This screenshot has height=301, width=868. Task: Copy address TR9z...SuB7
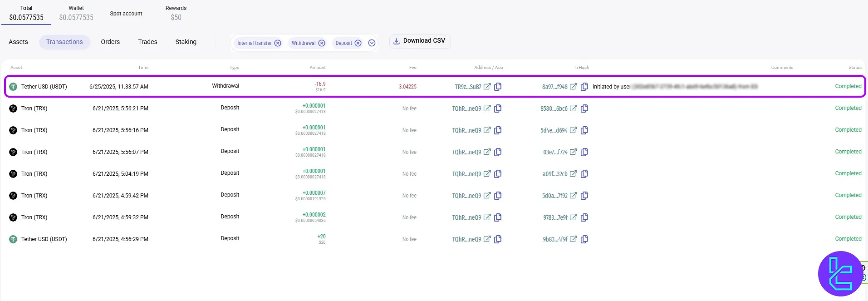click(x=498, y=86)
